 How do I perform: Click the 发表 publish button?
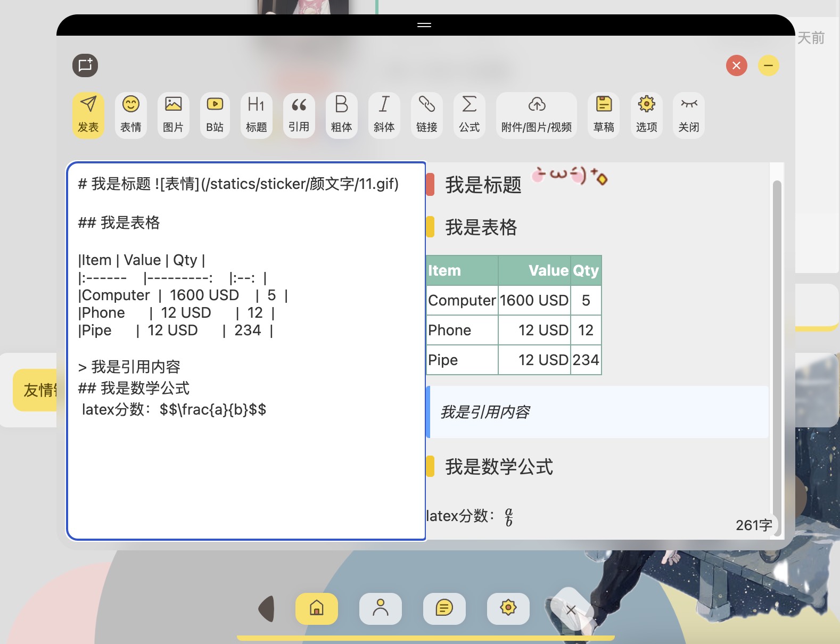pos(88,114)
